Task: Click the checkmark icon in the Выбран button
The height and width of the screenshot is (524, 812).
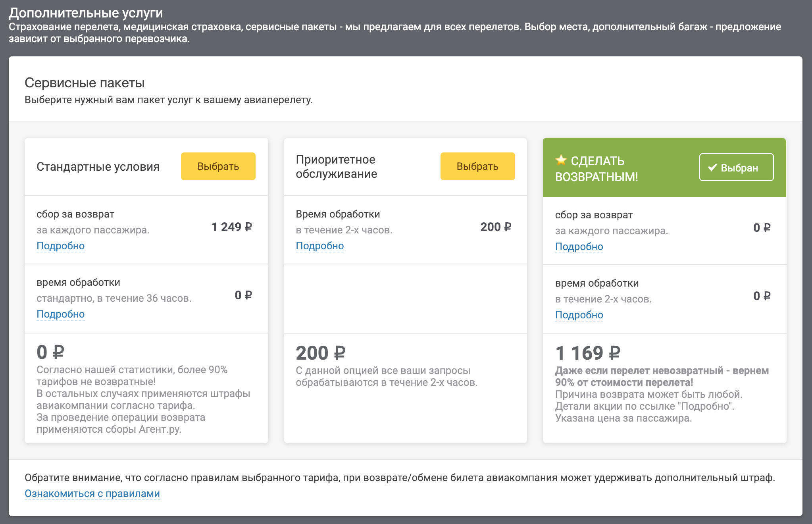Action: click(x=712, y=168)
